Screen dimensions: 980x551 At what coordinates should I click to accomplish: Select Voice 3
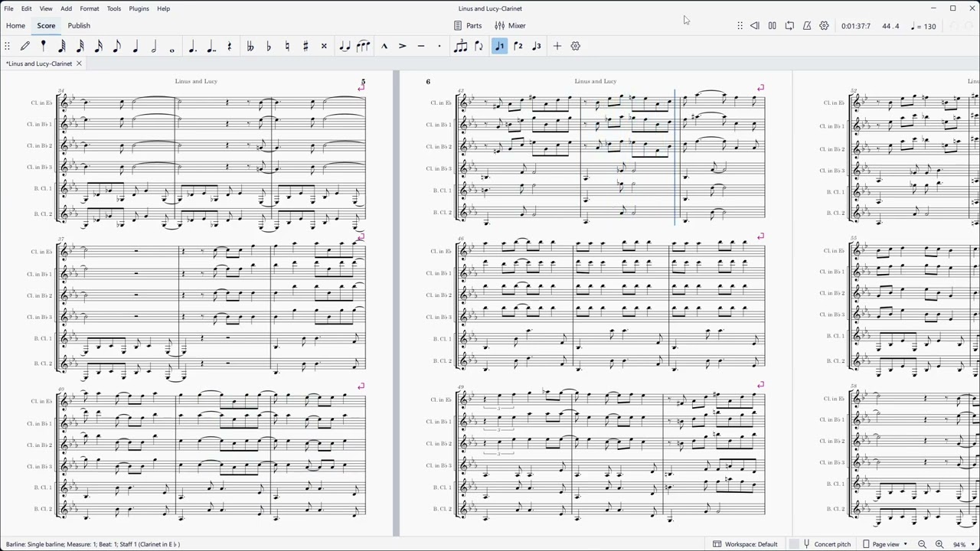tap(536, 46)
